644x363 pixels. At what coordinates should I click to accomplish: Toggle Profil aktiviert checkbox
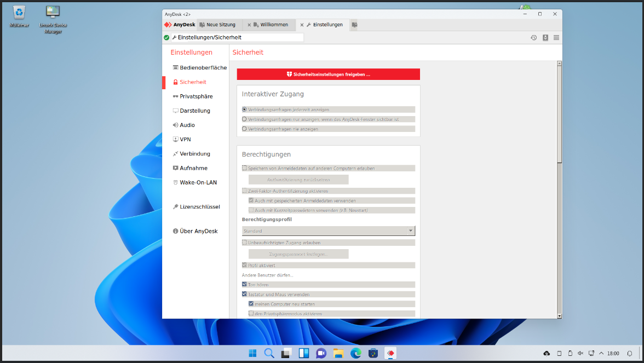pyautogui.click(x=244, y=265)
